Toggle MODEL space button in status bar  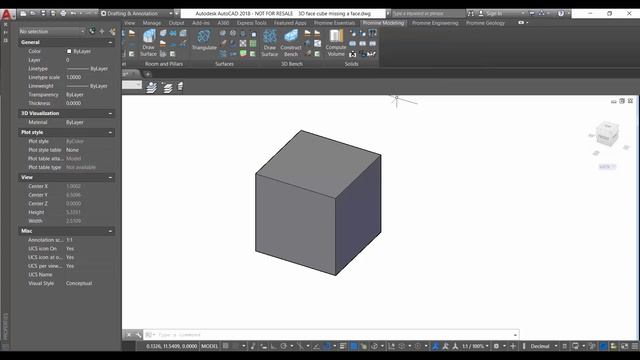click(210, 346)
